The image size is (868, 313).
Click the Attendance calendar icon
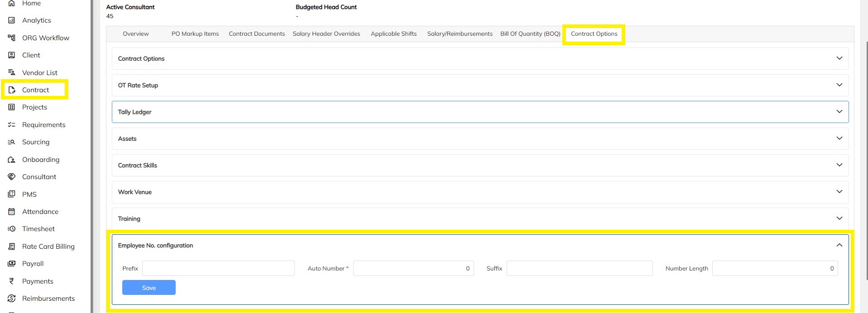tap(12, 212)
